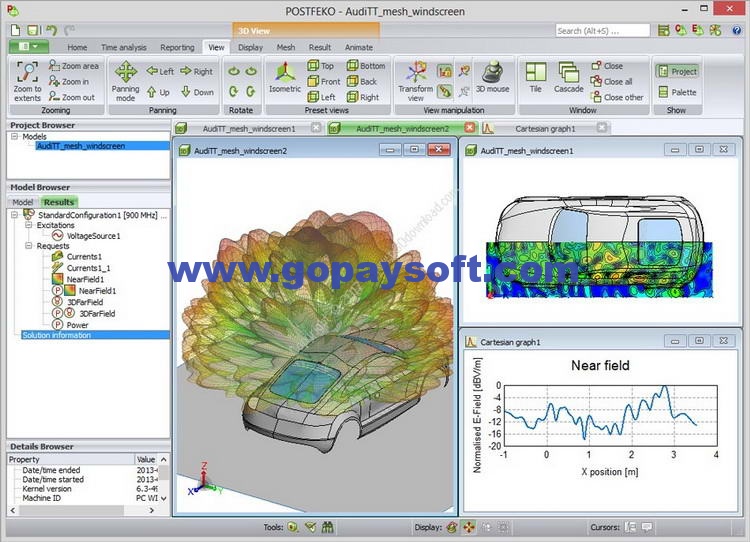Click Zoom out
The image size is (750, 542).
[72, 97]
